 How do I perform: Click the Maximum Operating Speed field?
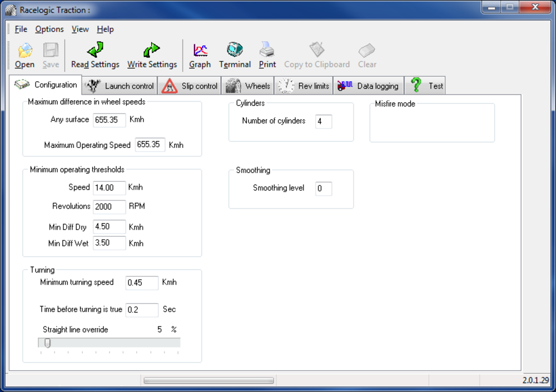(150, 145)
